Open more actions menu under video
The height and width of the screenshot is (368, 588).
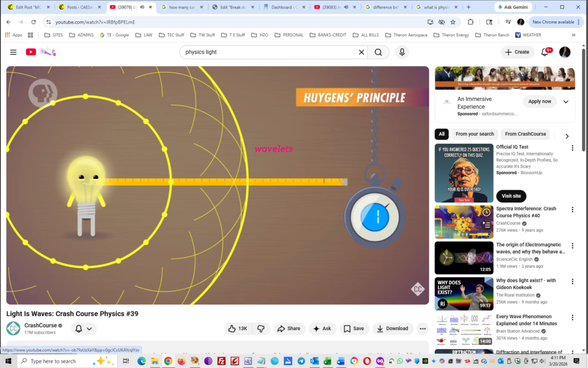point(423,328)
